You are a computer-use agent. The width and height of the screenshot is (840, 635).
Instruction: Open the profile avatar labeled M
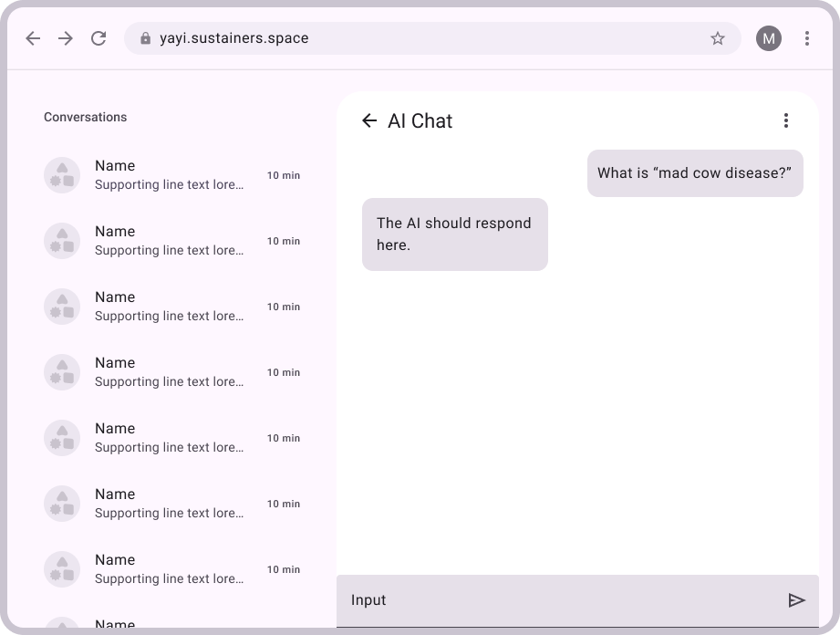point(769,38)
